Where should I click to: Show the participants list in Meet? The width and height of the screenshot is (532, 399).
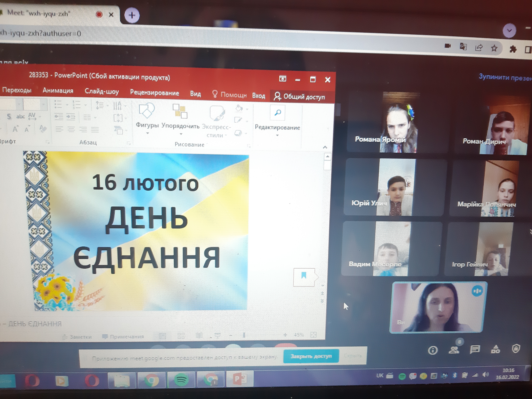pos(454,350)
